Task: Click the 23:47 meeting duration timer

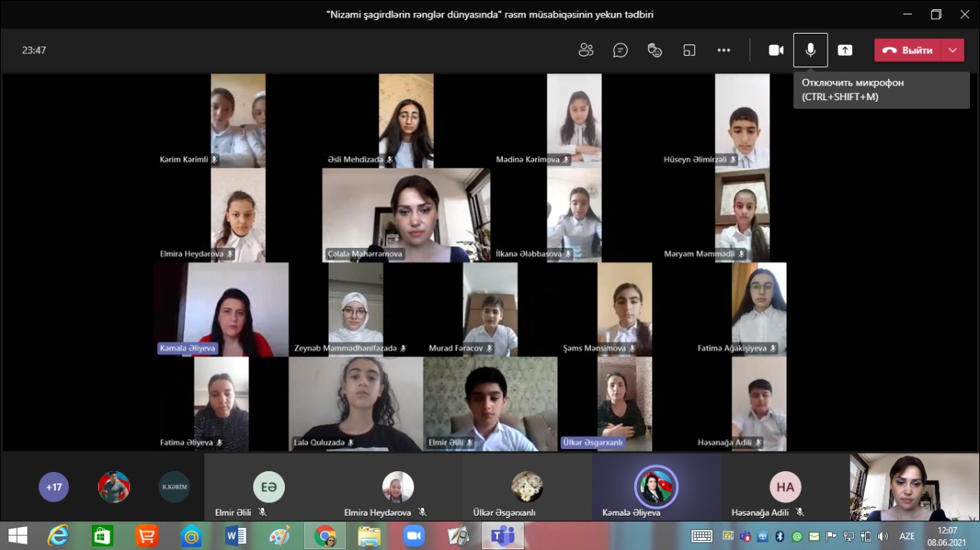Action: (x=34, y=50)
